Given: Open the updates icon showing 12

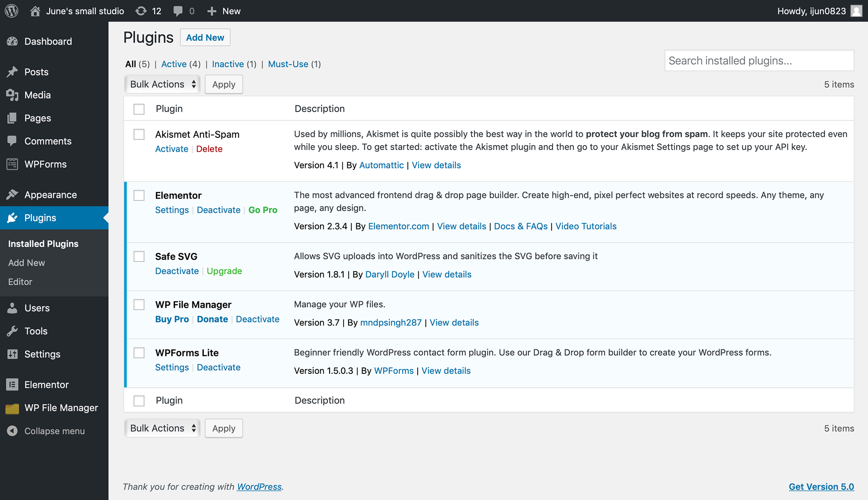Looking at the screenshot, I should tap(141, 11).
